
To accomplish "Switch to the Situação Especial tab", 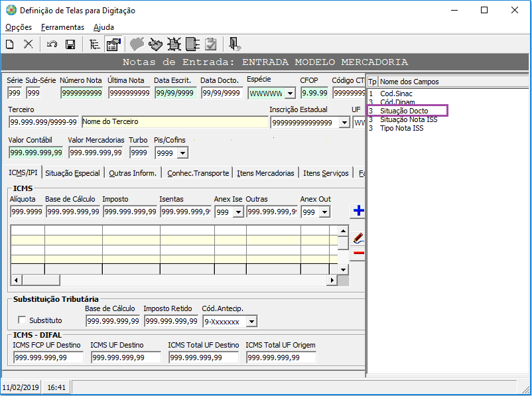I will [x=72, y=173].
